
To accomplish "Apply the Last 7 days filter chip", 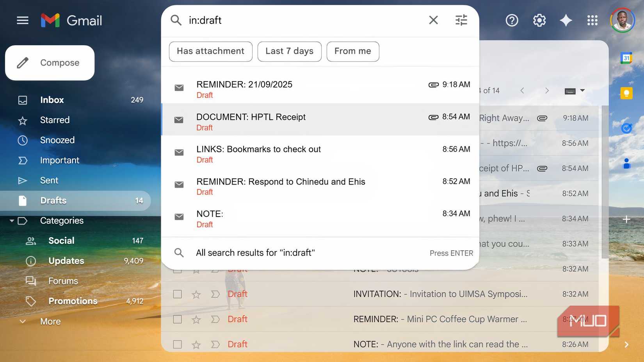I will coord(290,51).
